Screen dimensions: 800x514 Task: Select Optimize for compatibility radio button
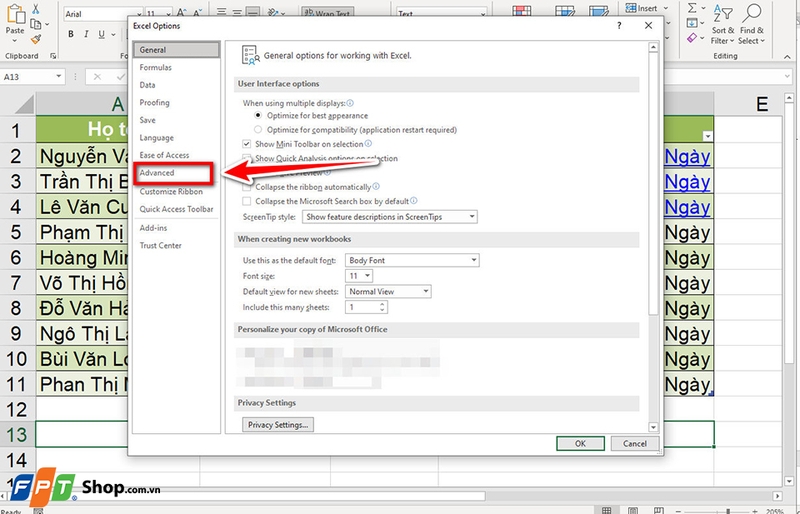click(x=258, y=130)
